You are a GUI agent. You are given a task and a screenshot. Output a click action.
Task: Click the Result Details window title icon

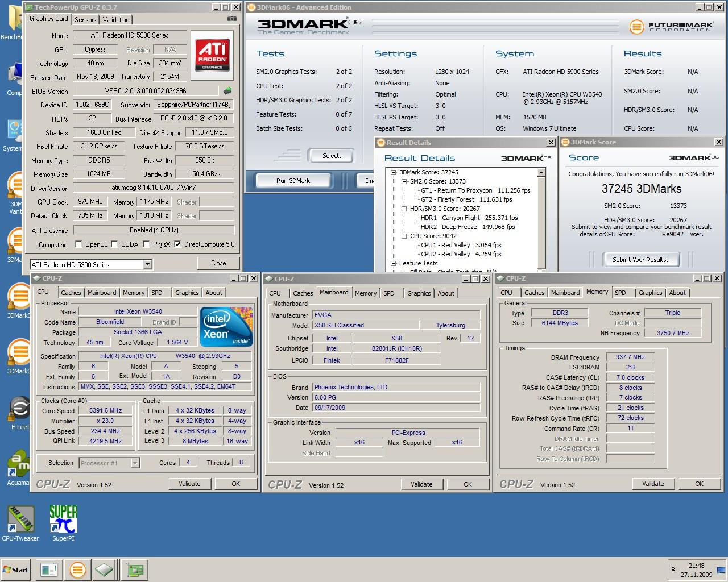[381, 142]
